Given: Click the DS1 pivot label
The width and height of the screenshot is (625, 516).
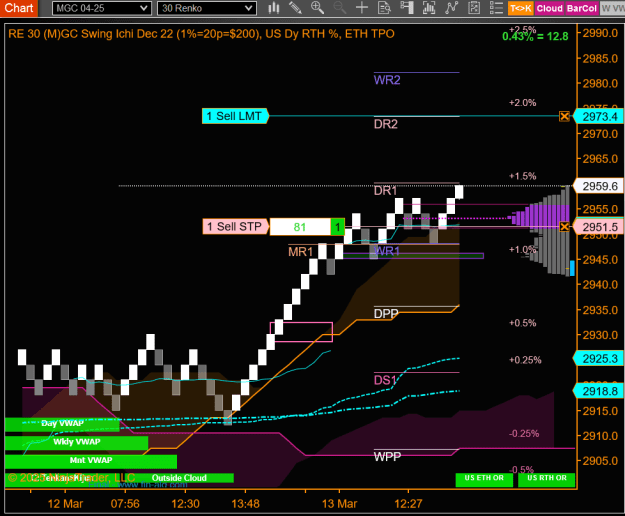Looking at the screenshot, I should pos(385,380).
